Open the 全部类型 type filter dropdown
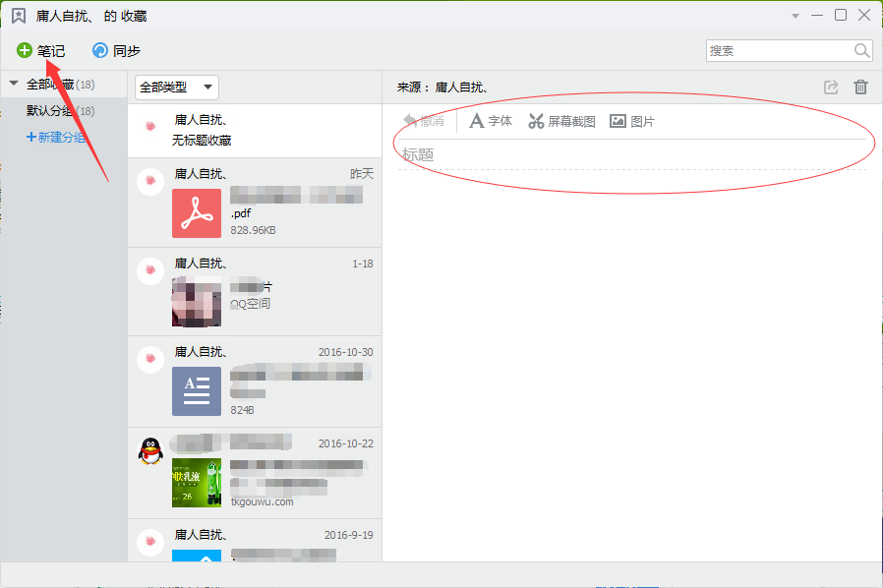This screenshot has width=883, height=588. pyautogui.click(x=177, y=88)
